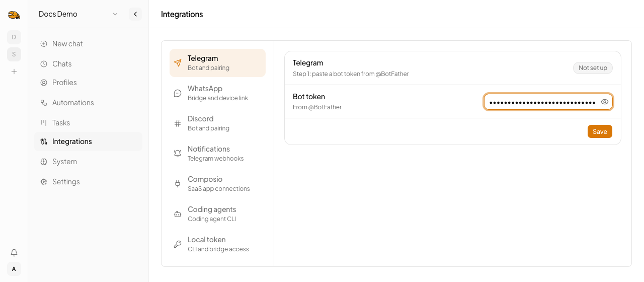
Task: Open Settings in the sidebar
Action: point(88,182)
